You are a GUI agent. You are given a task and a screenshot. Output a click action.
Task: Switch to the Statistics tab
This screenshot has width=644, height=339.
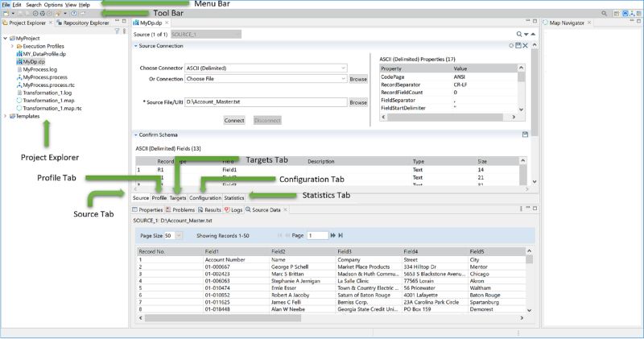234,197
